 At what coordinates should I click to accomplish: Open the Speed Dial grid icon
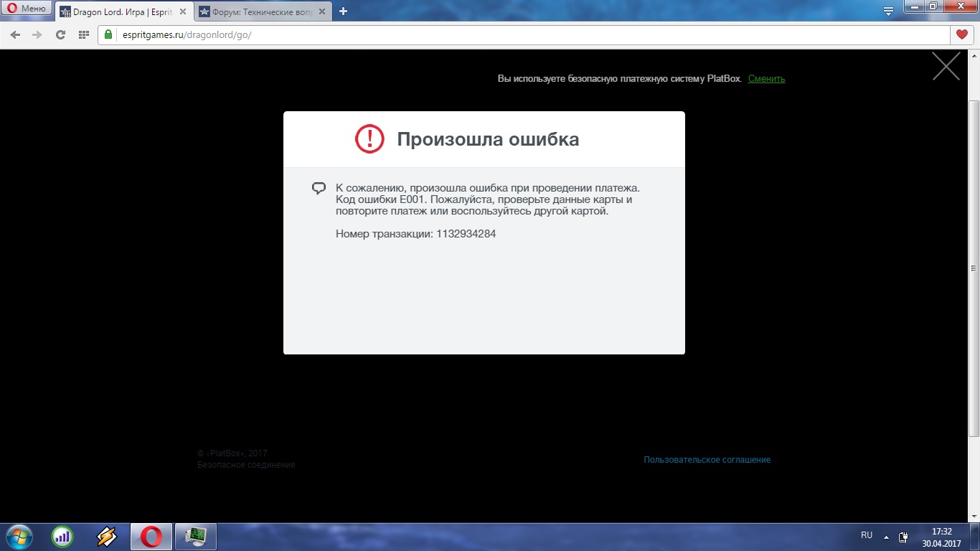[83, 34]
